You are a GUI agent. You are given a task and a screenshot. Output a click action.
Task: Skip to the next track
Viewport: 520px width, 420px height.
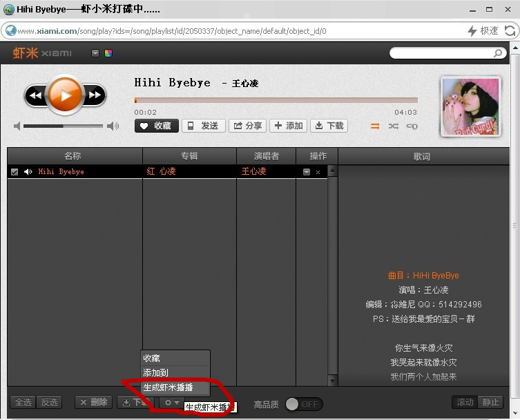95,95
